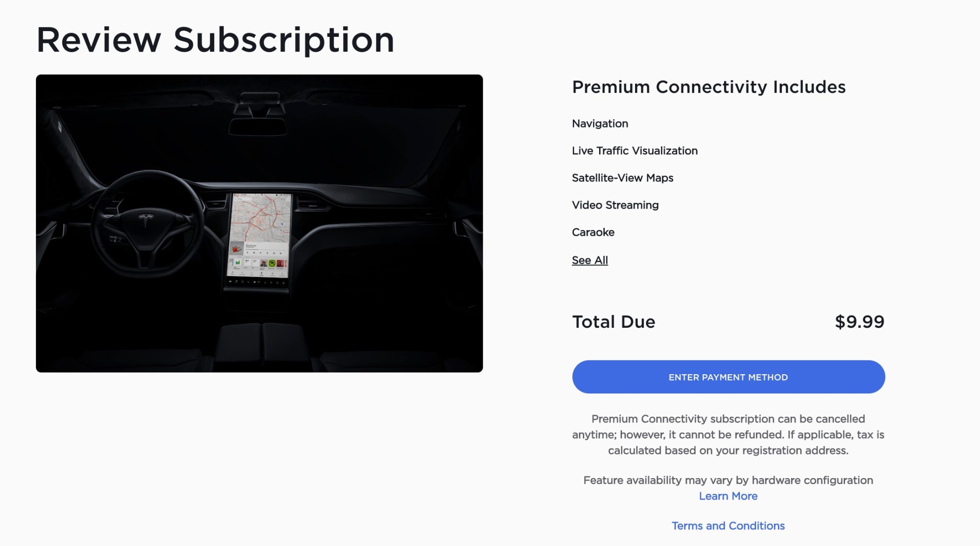Select the Caraoke feature item
Screen dimensions: 980x546
coord(593,233)
